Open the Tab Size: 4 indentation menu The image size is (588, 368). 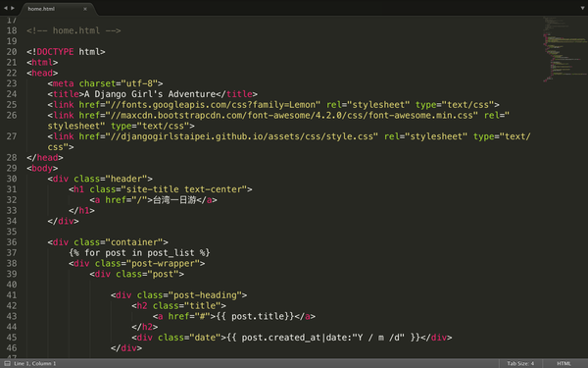[x=520, y=363]
